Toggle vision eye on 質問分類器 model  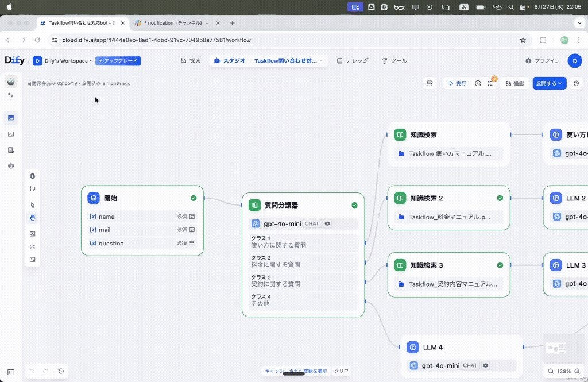(327, 223)
